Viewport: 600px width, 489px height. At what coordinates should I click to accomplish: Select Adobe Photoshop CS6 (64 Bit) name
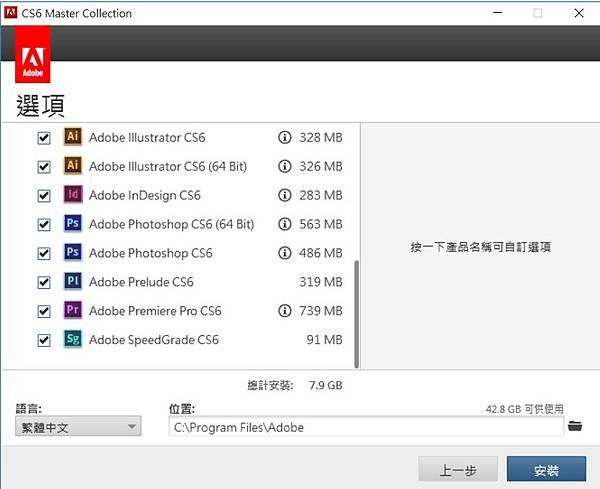click(x=171, y=224)
